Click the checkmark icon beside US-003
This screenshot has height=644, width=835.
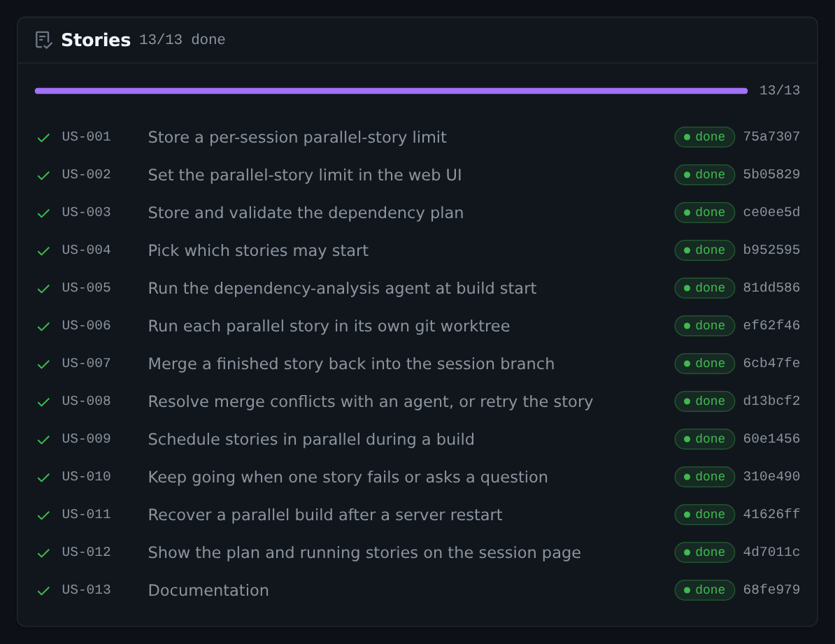pyautogui.click(x=43, y=213)
